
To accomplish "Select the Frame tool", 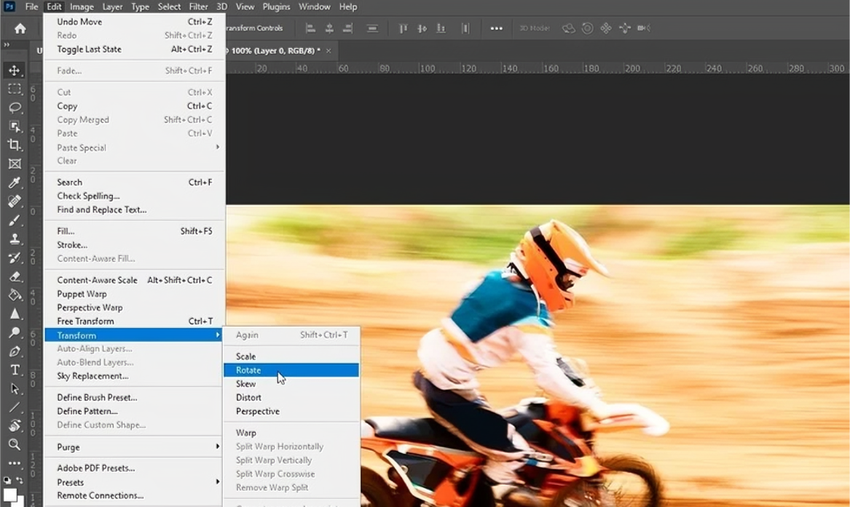I will (x=15, y=164).
